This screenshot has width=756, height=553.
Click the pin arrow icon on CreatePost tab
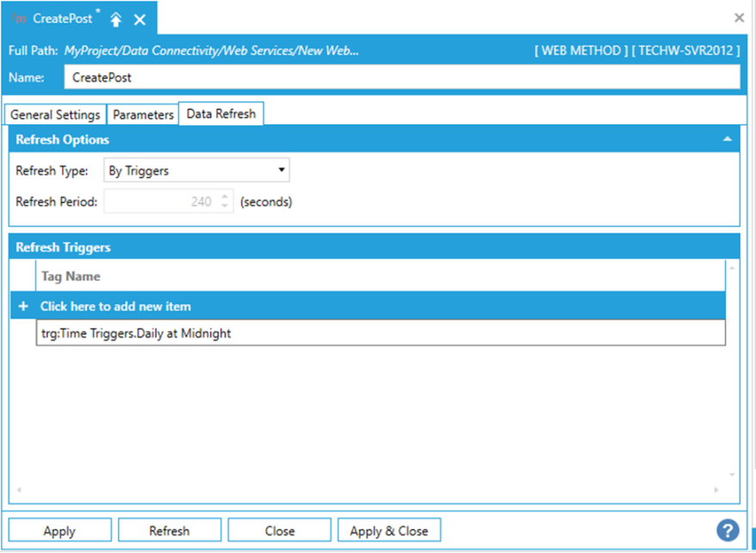point(116,19)
